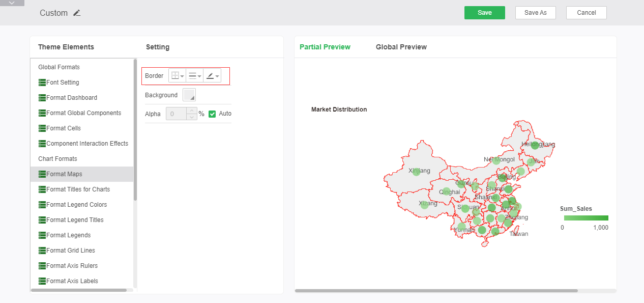
Task: Open the border color dropdown
Action: click(212, 76)
